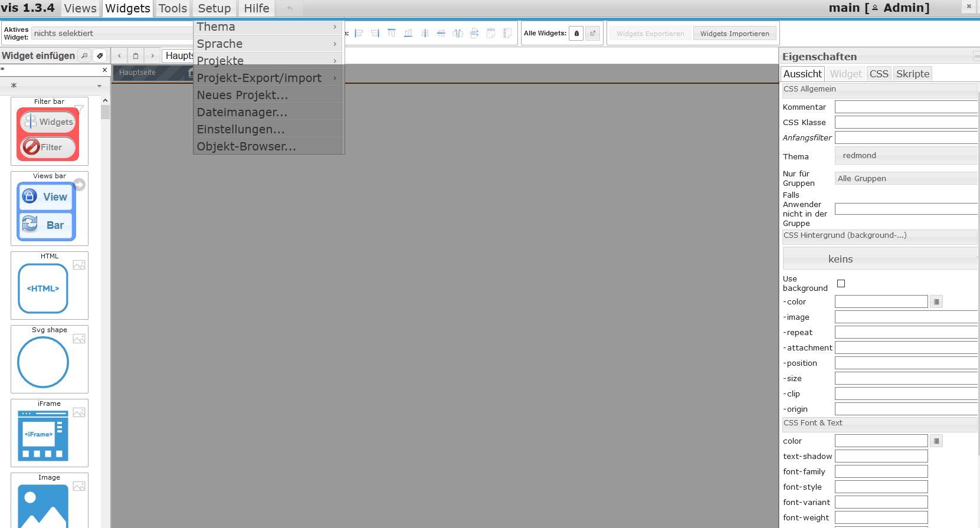Click the center horizontally alignment icon
This screenshot has width=980, height=528.
click(425, 34)
